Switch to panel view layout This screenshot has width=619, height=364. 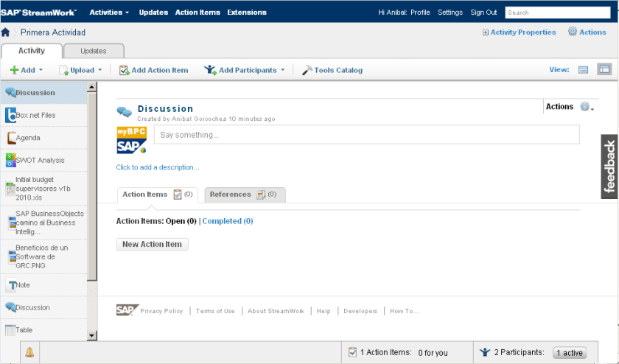click(604, 70)
